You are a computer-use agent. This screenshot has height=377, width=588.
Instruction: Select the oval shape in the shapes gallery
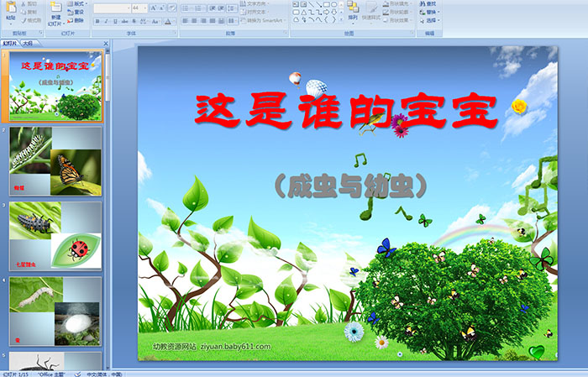[333, 4]
